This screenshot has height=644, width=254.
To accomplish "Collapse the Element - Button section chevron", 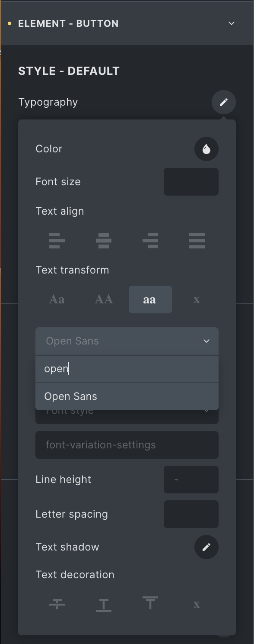I will 232,23.
